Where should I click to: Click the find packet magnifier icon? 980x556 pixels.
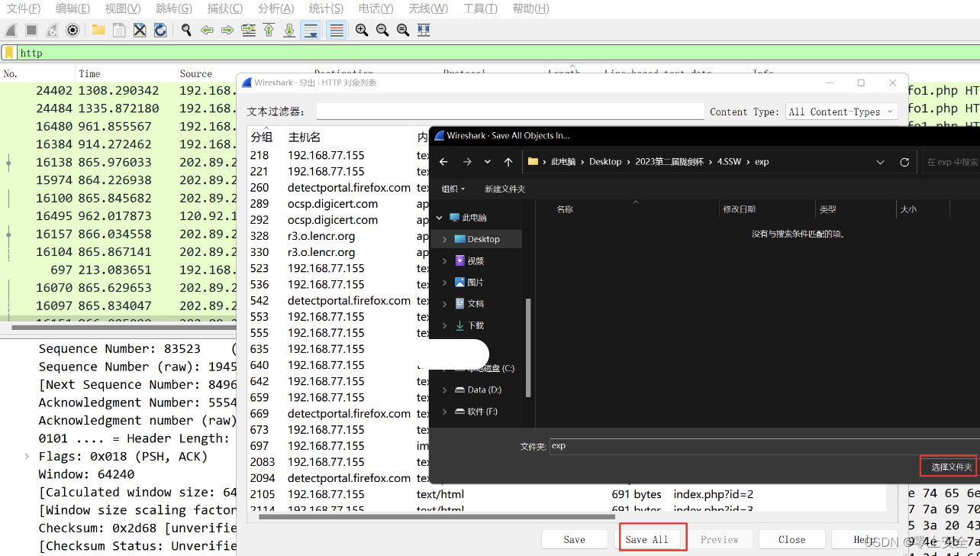tap(186, 31)
